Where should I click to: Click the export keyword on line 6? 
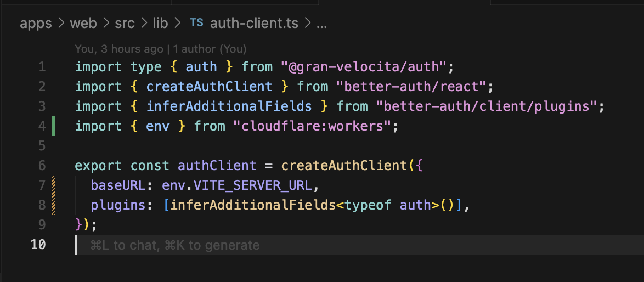click(98, 166)
